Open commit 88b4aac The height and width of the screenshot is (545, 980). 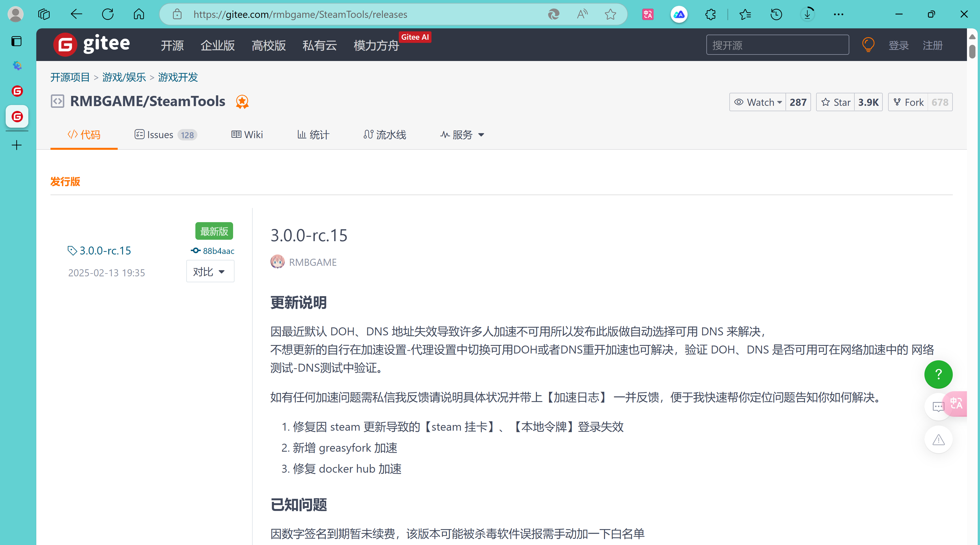212,251
